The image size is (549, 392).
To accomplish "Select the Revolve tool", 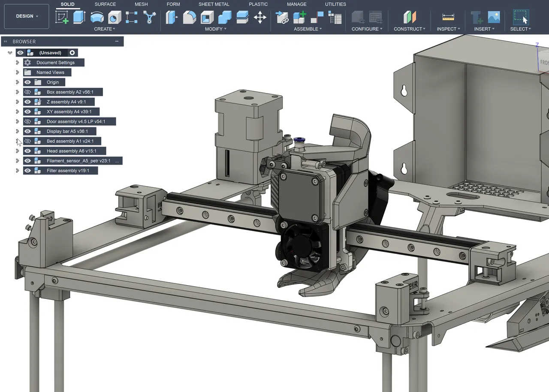I will click(x=98, y=17).
